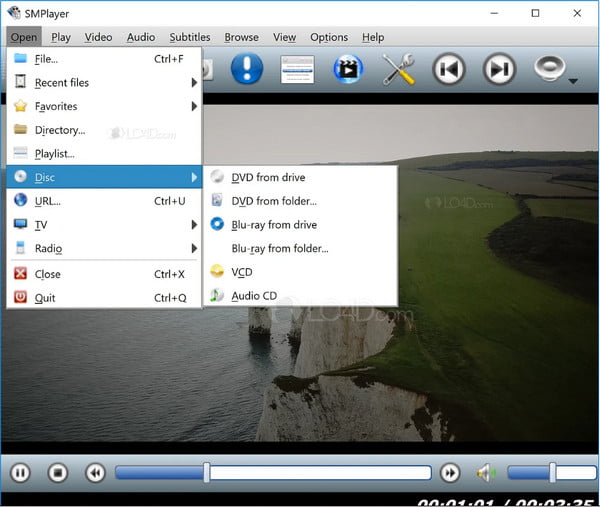Select Quit in the Open menu
This screenshot has height=507, width=600.
click(x=104, y=298)
